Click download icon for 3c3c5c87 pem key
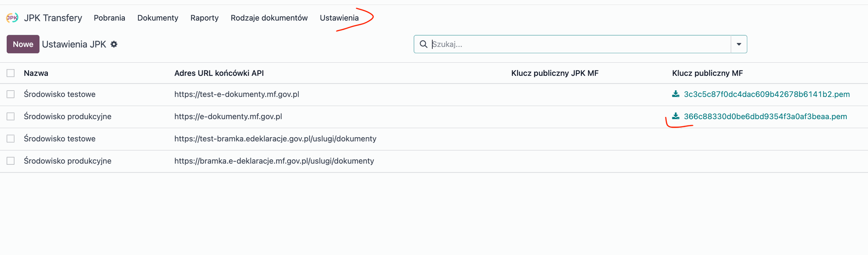 click(675, 94)
